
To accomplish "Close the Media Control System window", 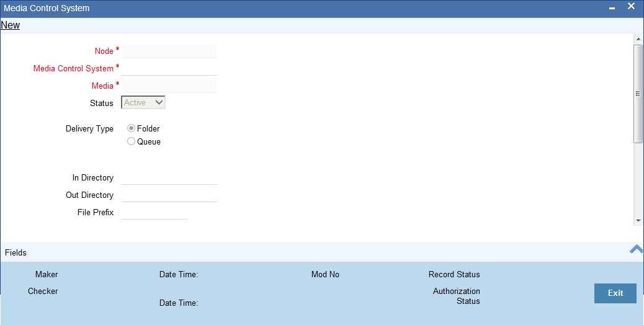I will tap(631, 6).
